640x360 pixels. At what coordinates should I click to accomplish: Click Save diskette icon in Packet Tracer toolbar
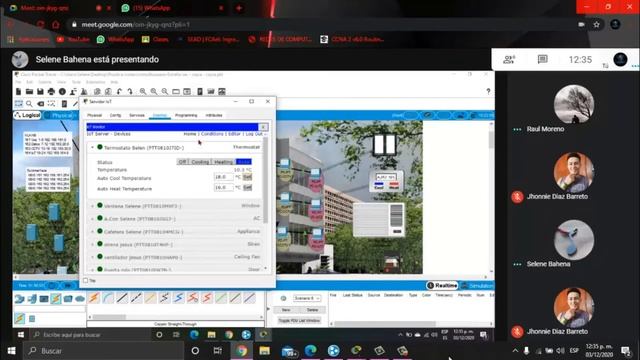40,91
